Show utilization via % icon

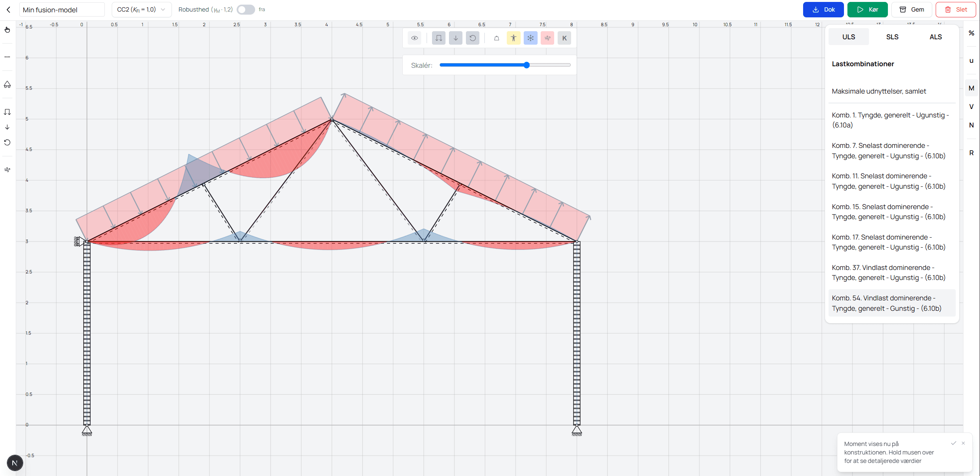coord(972,33)
